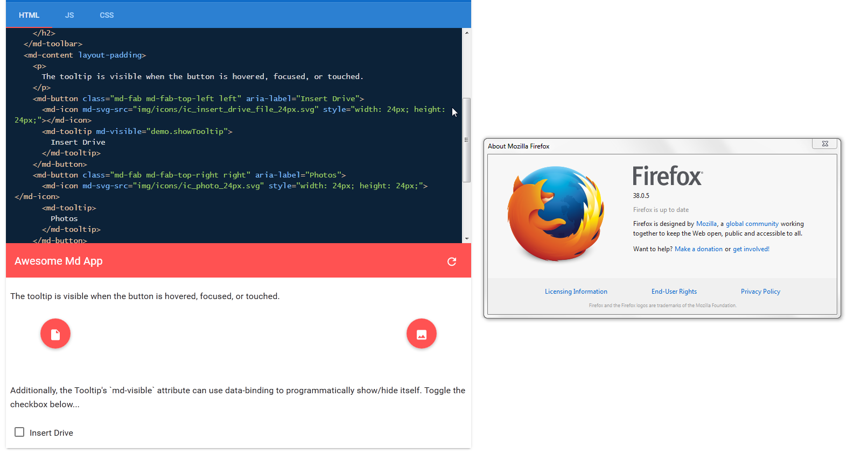This screenshot has height=454, width=868.
Task: Click the Insert Drive floating action button
Action: [55, 334]
